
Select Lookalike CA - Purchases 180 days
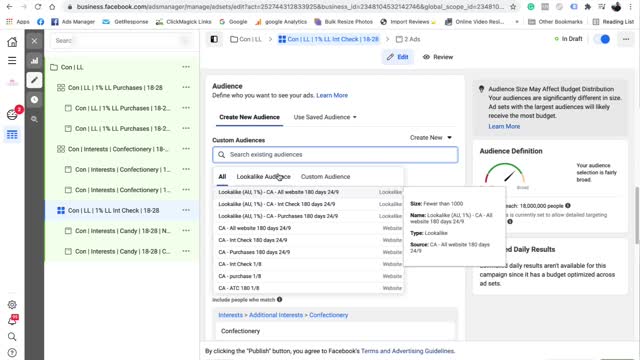(308, 216)
